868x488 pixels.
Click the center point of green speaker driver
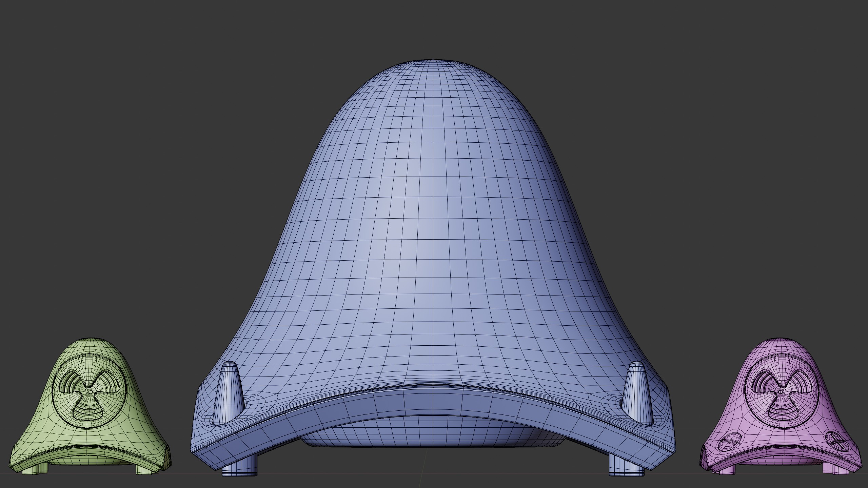click(x=91, y=391)
